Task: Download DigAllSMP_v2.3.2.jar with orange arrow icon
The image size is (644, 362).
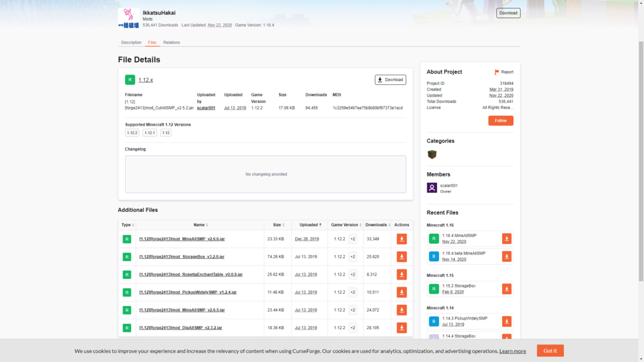Action: pos(401,328)
